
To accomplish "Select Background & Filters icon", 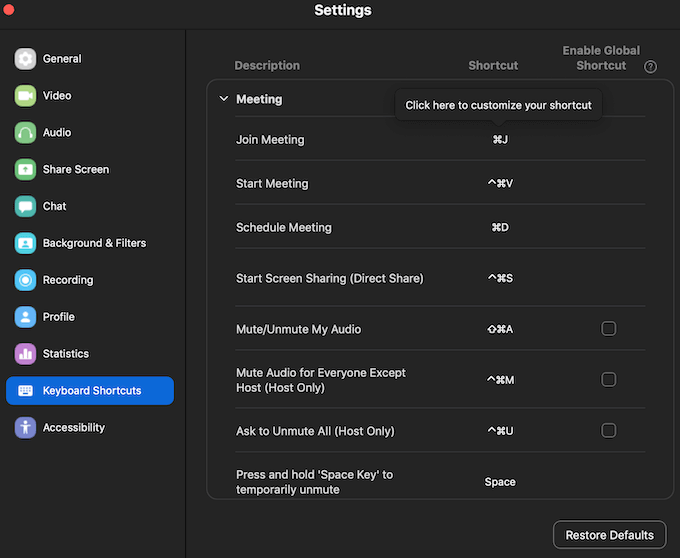I will coord(25,243).
